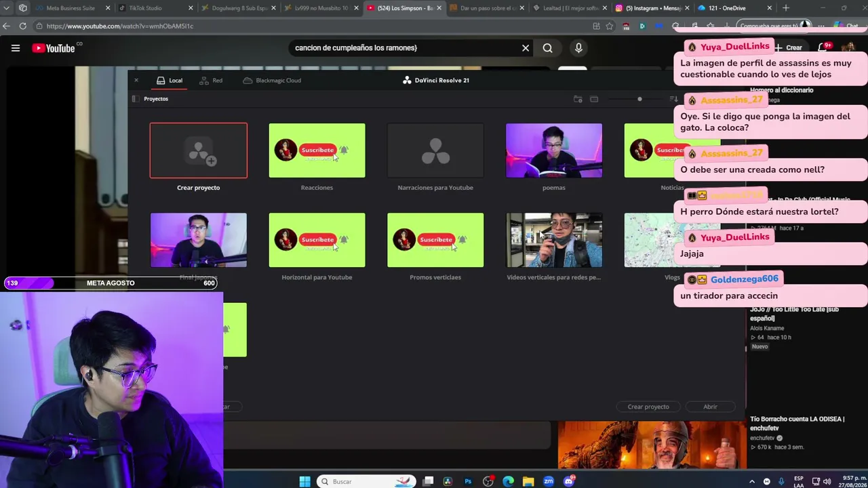
Task: Open the Tío Borracho cuenta LA ODISEA video
Action: click(797, 424)
